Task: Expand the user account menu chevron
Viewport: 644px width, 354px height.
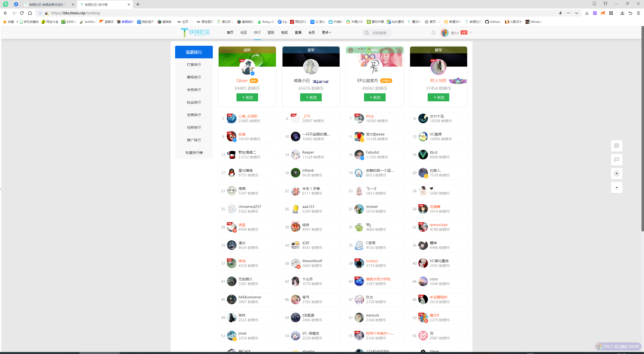Action: pyautogui.click(x=471, y=32)
